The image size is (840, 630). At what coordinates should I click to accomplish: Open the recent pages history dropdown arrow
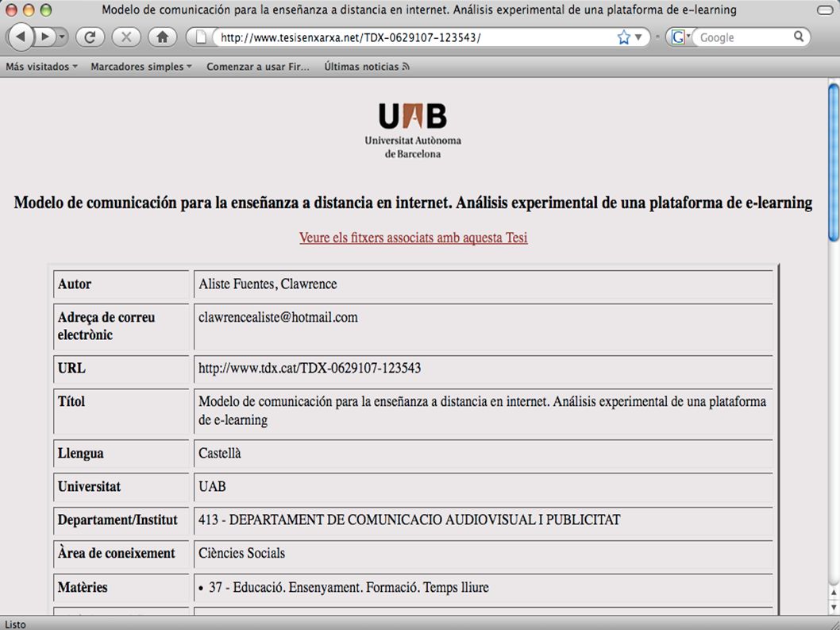[62, 37]
